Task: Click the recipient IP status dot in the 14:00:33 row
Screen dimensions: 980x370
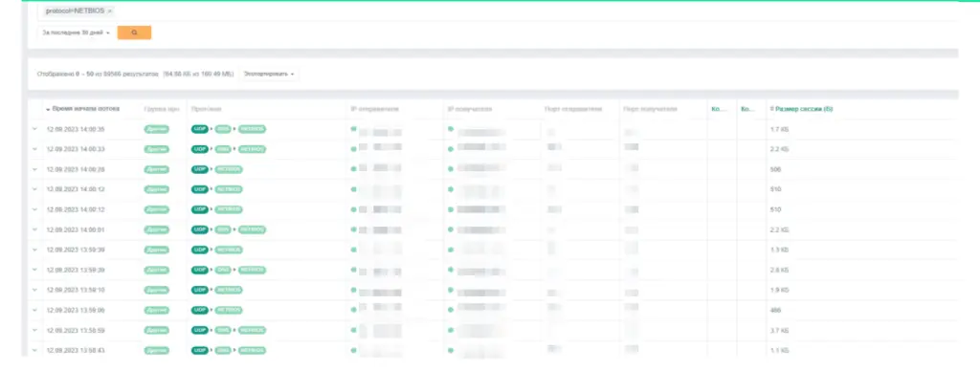Action: click(x=451, y=149)
